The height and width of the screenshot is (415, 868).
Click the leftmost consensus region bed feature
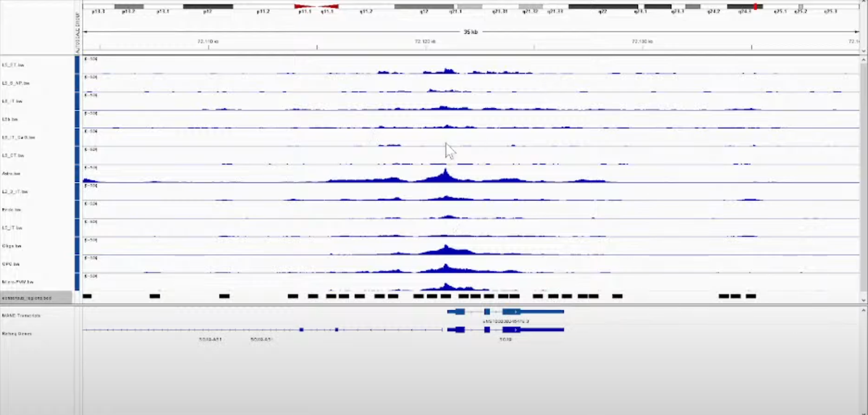pyautogui.click(x=87, y=296)
